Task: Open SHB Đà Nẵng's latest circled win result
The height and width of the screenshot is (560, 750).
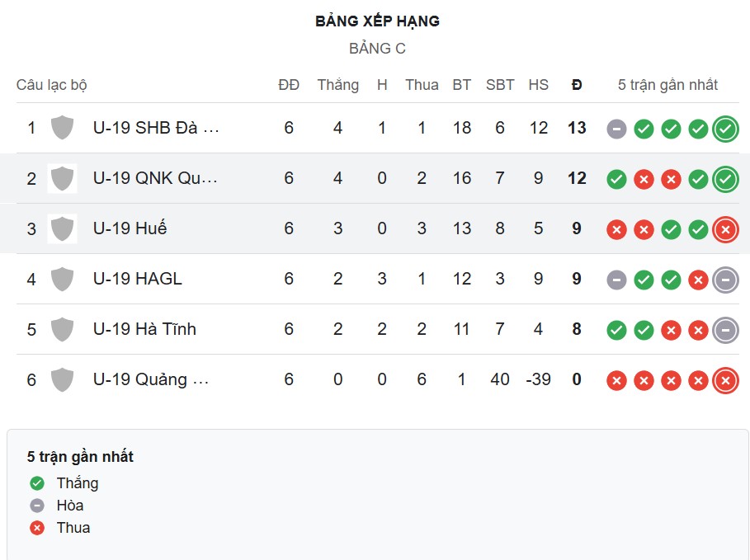Action: coord(725,129)
